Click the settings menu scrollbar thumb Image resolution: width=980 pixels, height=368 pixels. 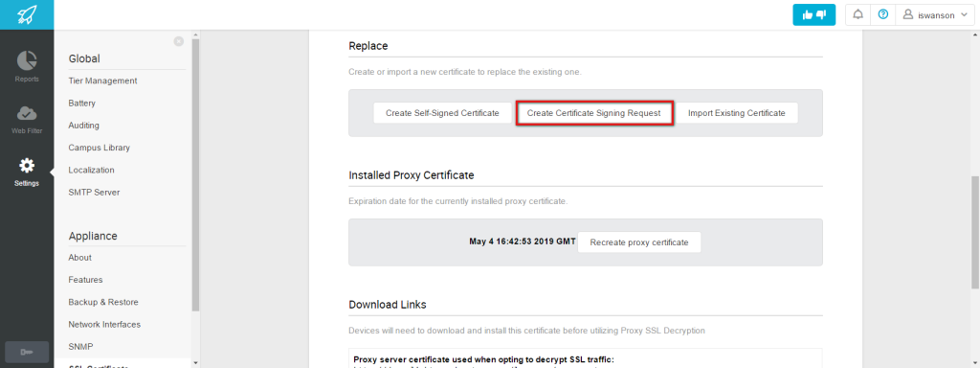tap(195, 175)
